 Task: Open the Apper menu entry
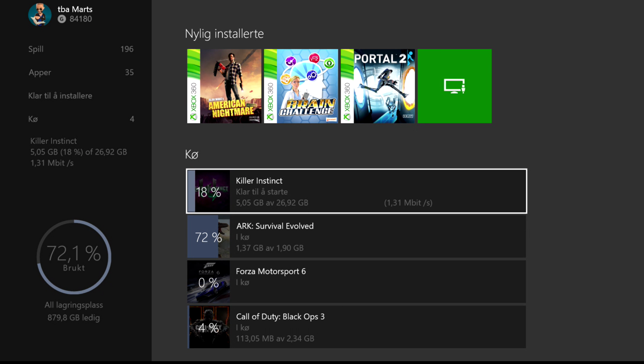[x=81, y=72]
